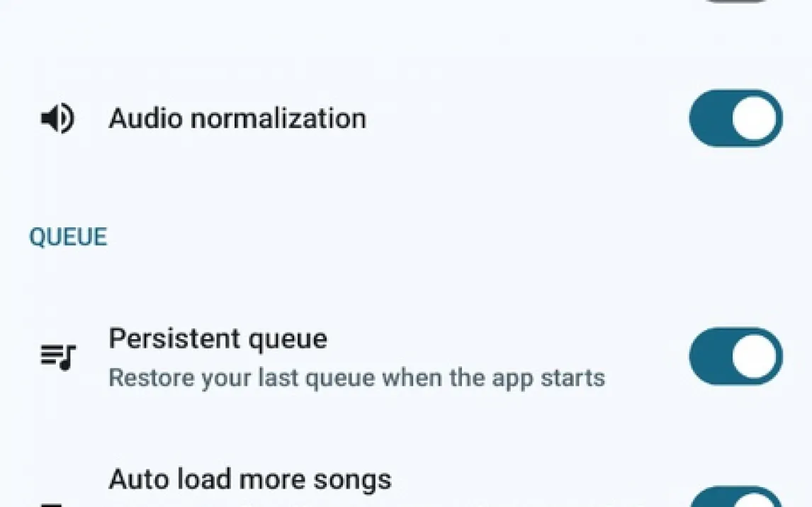Image resolution: width=812 pixels, height=507 pixels.
Task: Click the speaker icon beside Audio normalization
Action: 57,118
